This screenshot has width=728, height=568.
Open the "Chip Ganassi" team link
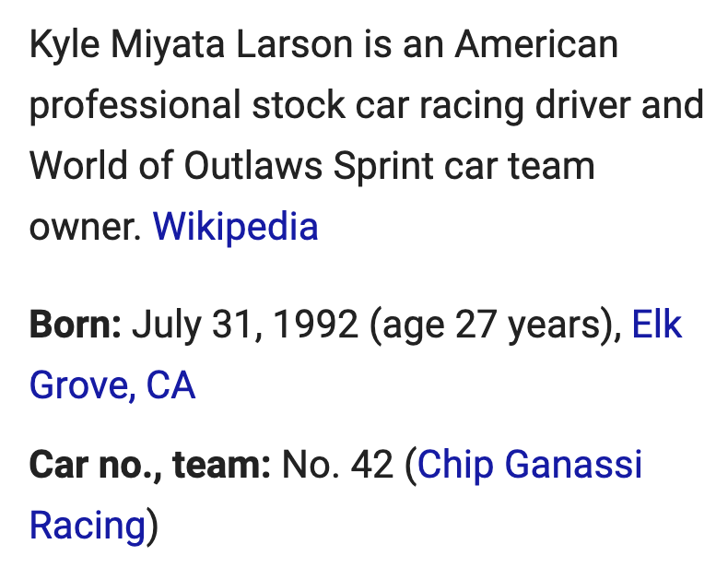coord(530,465)
